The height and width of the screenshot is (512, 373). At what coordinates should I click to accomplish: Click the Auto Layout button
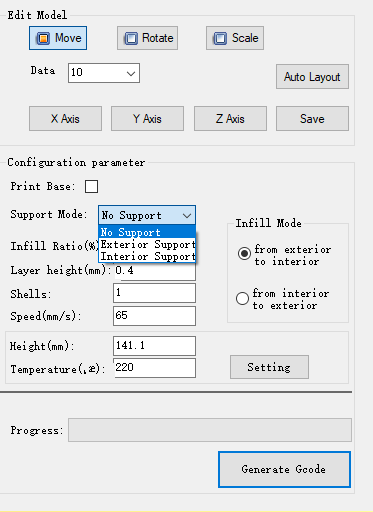(x=312, y=77)
